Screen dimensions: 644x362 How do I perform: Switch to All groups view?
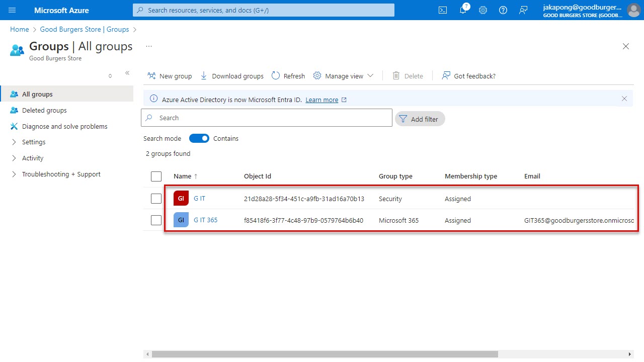coord(38,94)
